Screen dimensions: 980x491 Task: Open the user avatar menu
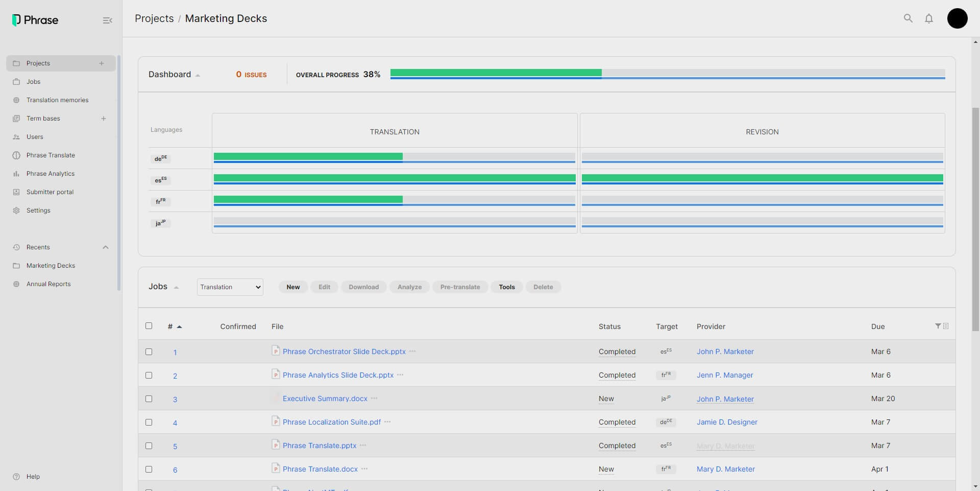click(957, 18)
